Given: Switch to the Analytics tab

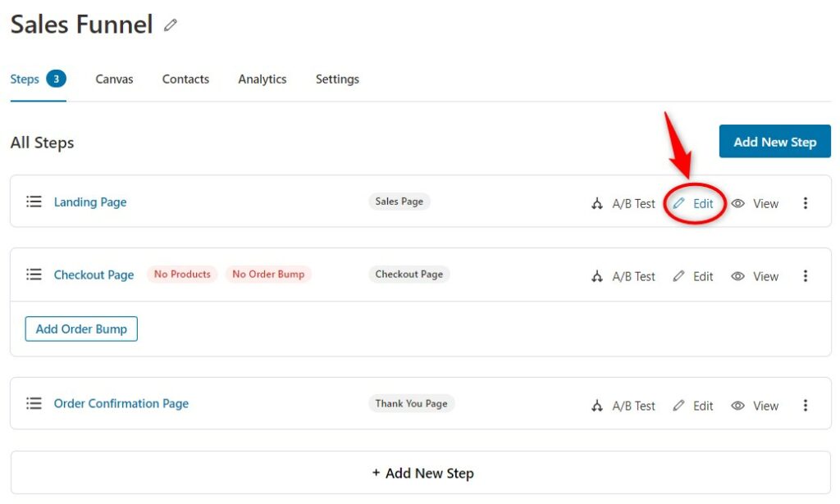Looking at the screenshot, I should coord(262,79).
